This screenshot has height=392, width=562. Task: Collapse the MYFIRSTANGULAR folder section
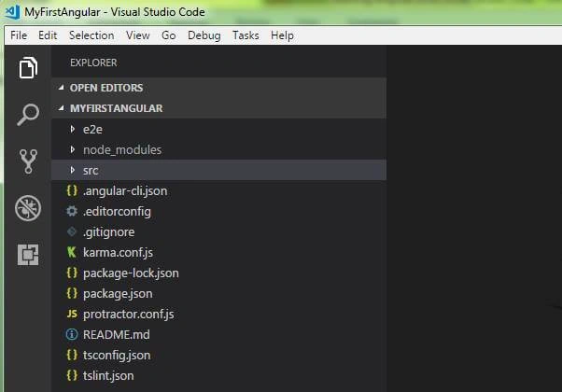pos(62,108)
